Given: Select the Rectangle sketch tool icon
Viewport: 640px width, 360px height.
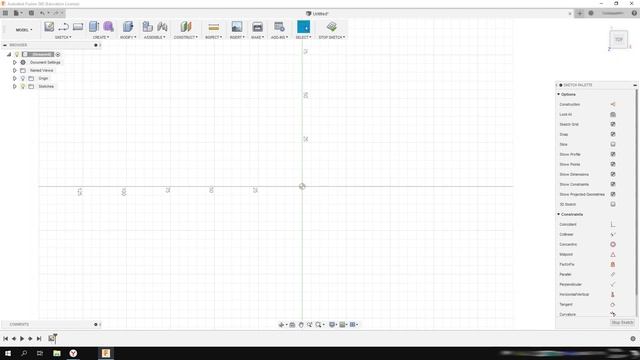Looking at the screenshot, I should point(78,27).
